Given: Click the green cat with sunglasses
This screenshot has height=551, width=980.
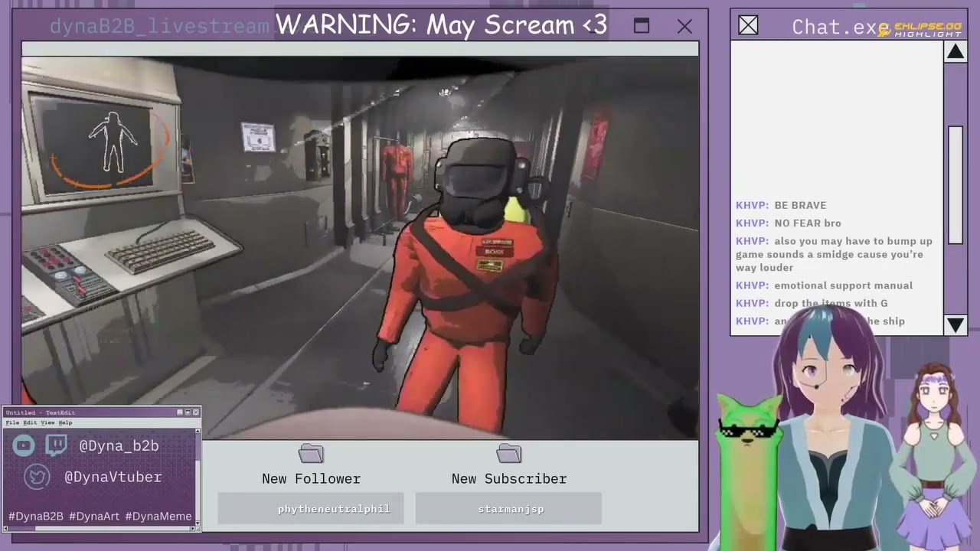Looking at the screenshot, I should 747,471.
